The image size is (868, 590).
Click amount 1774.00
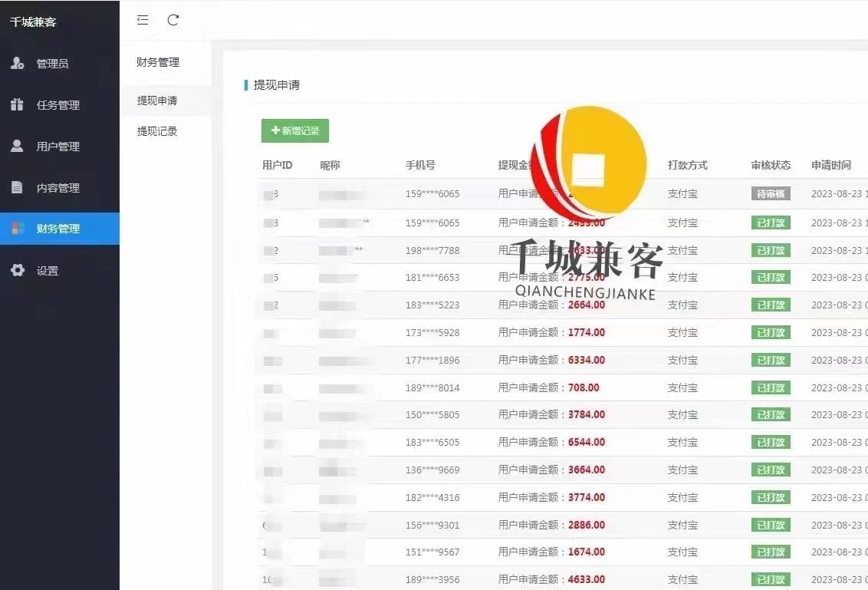point(587,332)
